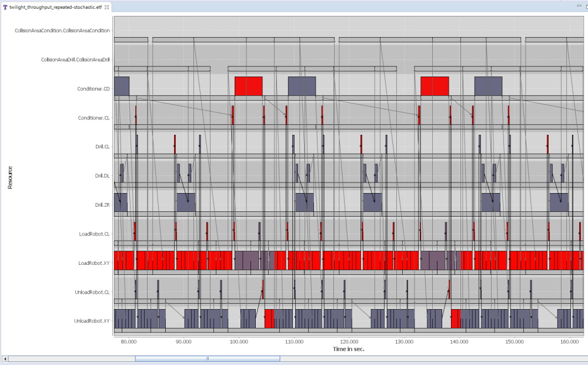Click gray Conditioner.CD bar near 110 seconds
Screen dimensions: 588x365
302,86
